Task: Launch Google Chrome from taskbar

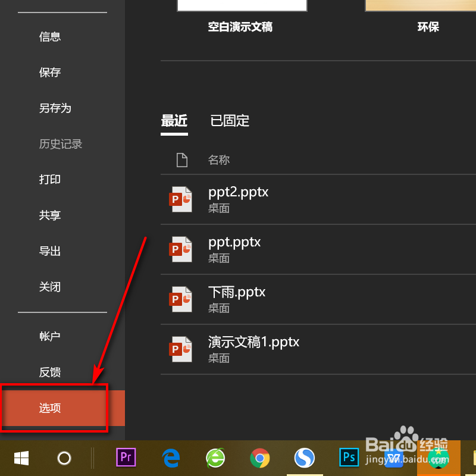Action: point(260,458)
